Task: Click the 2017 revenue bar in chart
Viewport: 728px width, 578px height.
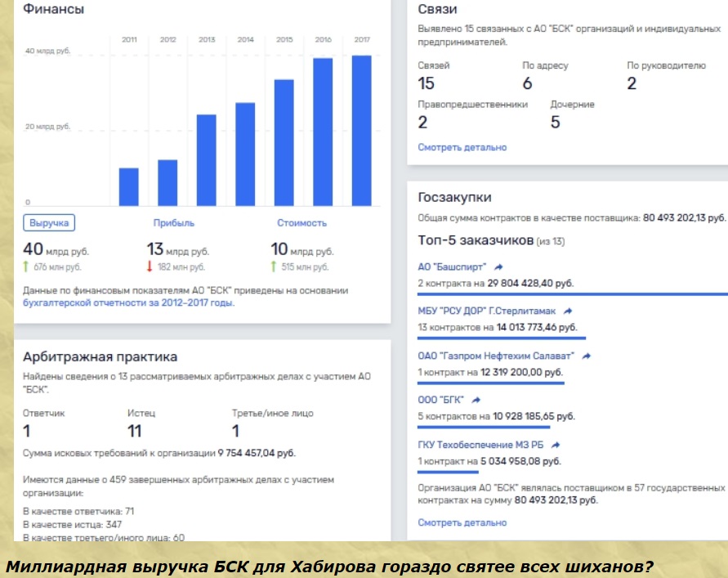Action: click(x=362, y=131)
